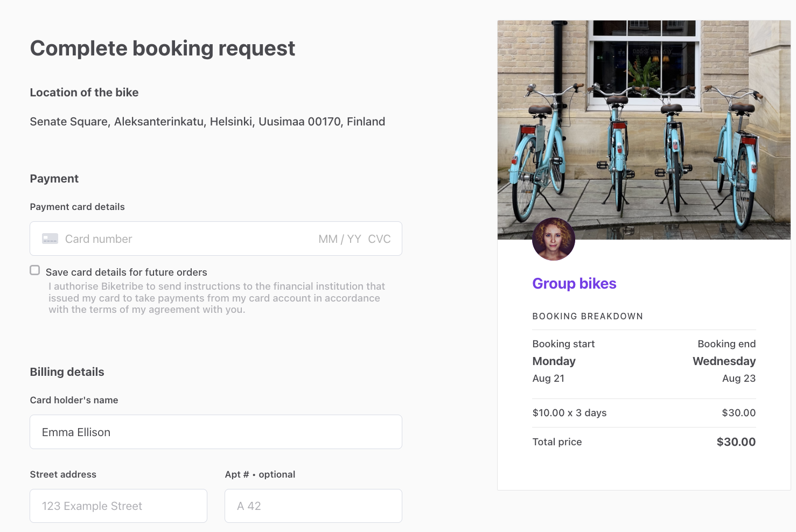Click the $10.00 x 3 days rate line
This screenshot has height=532, width=796.
569,412
